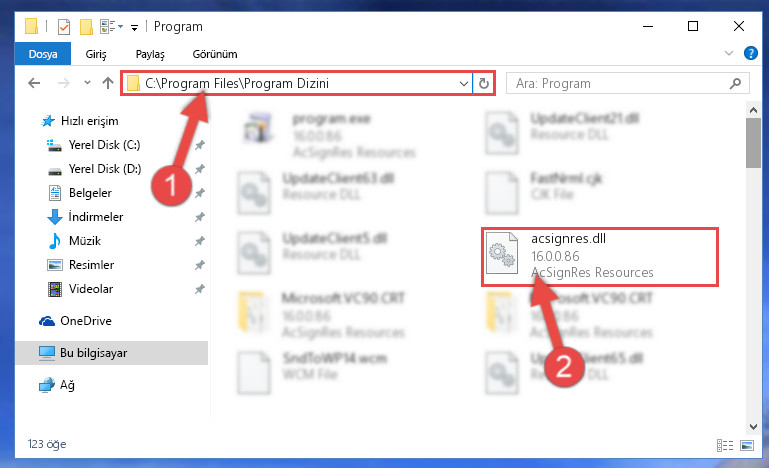The image size is (769, 468).
Task: Refresh the current folder view
Action: tap(484, 83)
